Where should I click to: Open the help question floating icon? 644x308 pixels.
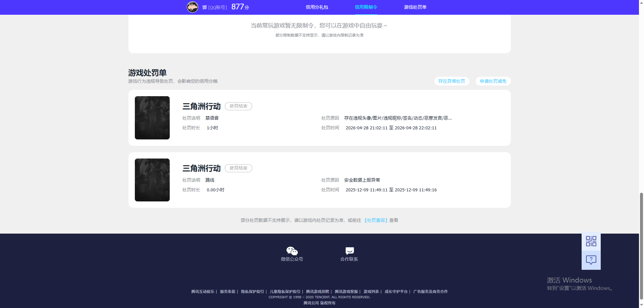pos(591,260)
